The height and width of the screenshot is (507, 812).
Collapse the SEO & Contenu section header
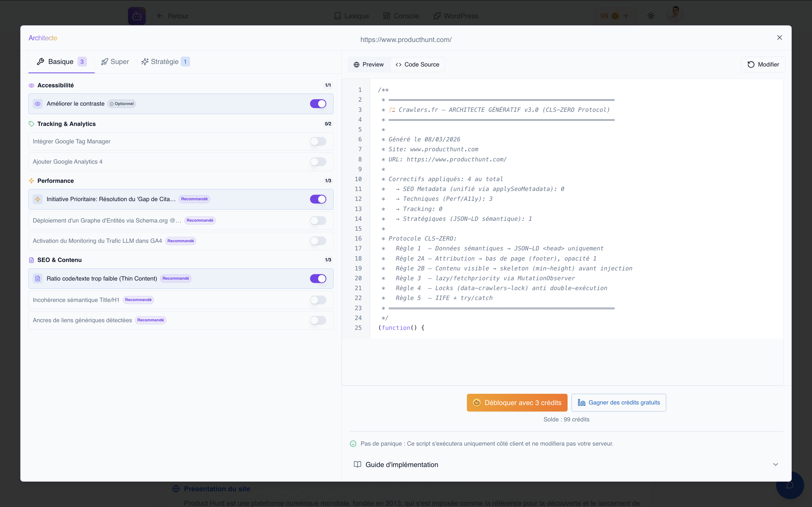(x=59, y=260)
